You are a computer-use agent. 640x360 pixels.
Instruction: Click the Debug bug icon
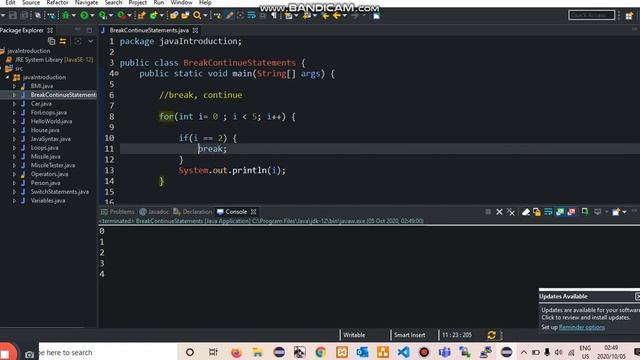tap(65, 16)
